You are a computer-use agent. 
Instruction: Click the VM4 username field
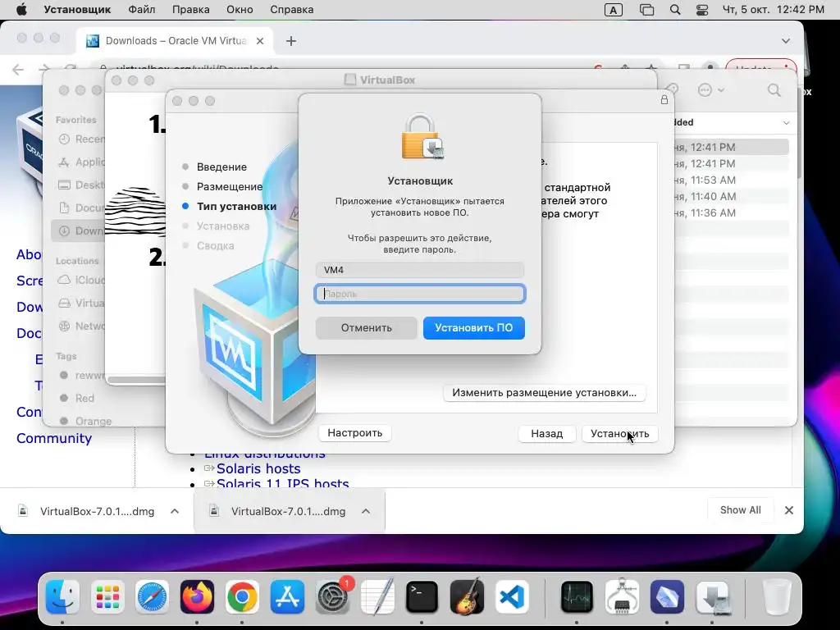pos(420,270)
